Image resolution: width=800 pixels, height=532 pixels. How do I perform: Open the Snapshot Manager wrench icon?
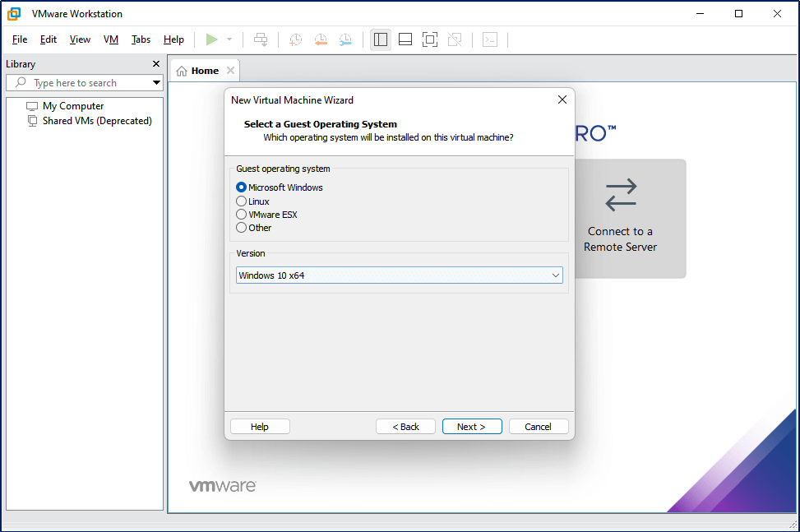(x=345, y=39)
